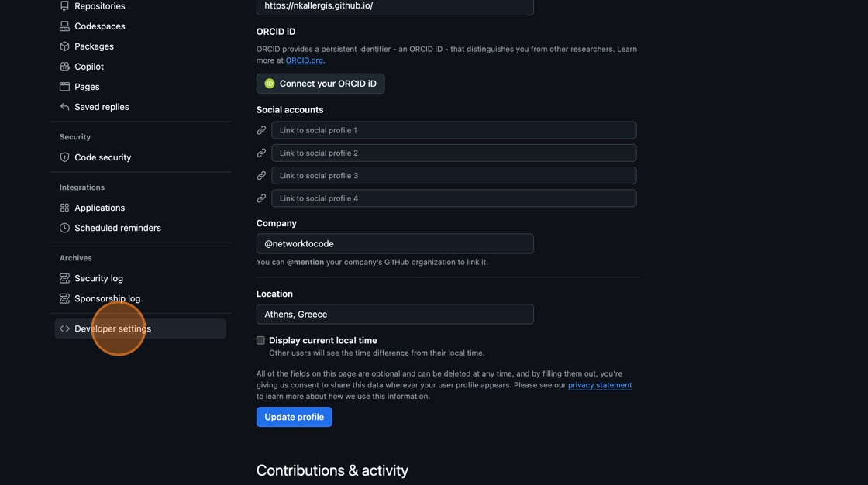The image size is (868, 485).
Task: Go to the Sponsorship log
Action: tap(107, 298)
